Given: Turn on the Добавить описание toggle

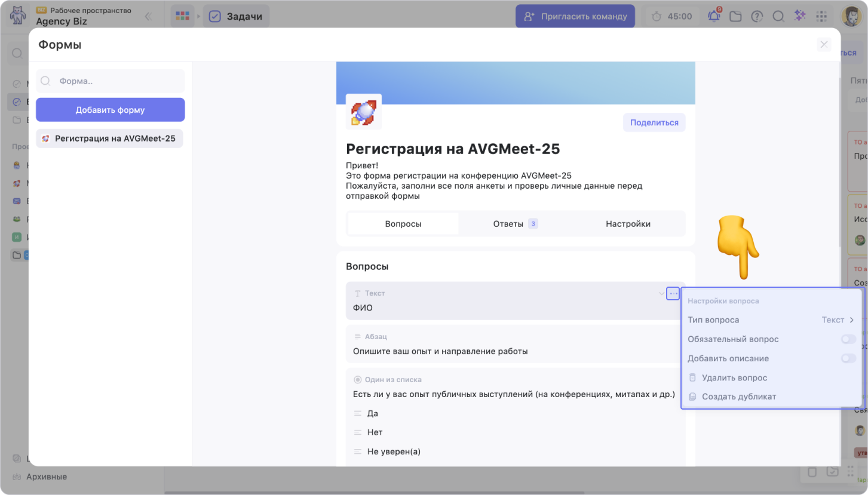Looking at the screenshot, I should (848, 358).
